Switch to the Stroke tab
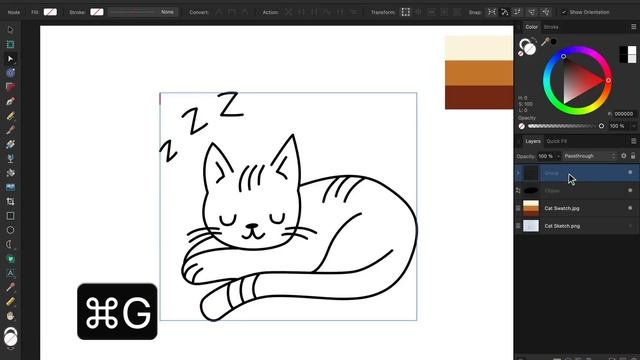640x360 pixels. pyautogui.click(x=551, y=27)
